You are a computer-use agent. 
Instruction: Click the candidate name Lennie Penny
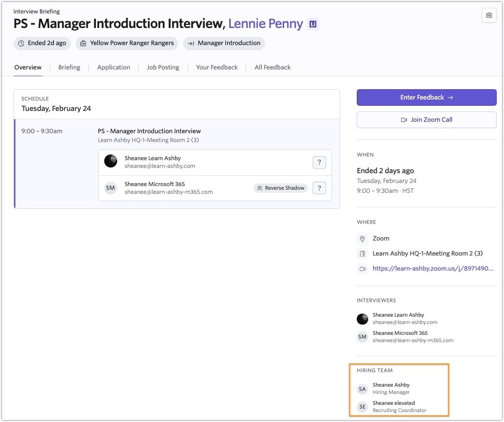coord(265,24)
